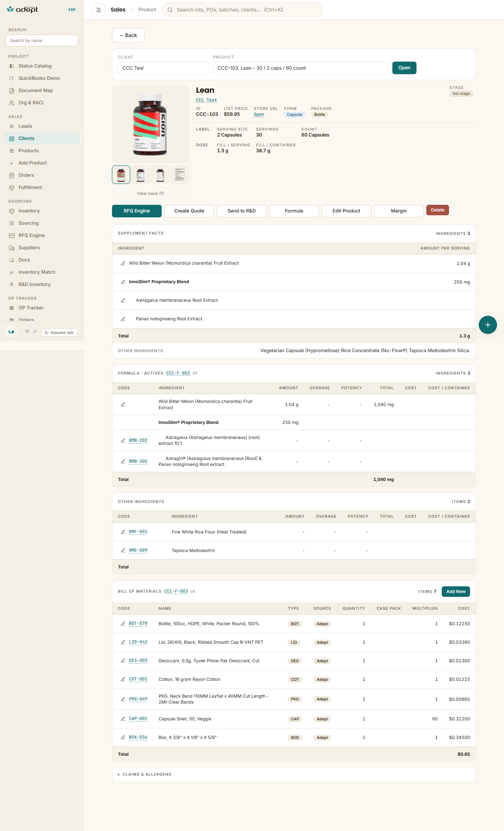Viewport: 504px width, 831px height.
Task: Focus the global search lots, POs, batches field
Action: point(242,10)
